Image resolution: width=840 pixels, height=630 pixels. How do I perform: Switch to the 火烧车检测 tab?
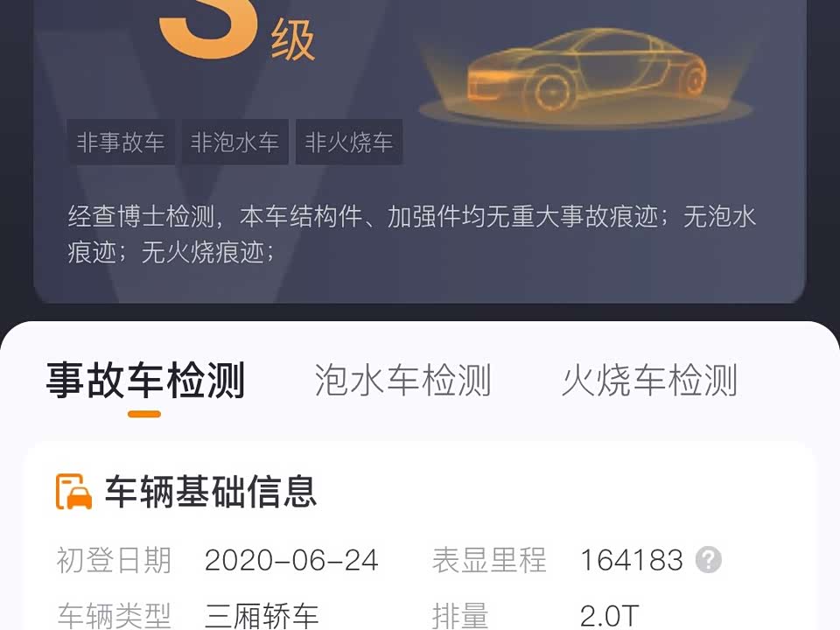(x=649, y=381)
